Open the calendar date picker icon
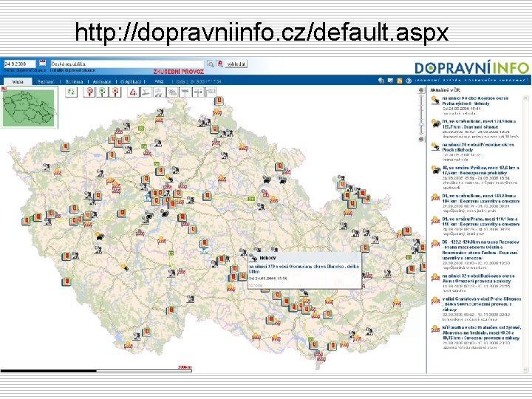 (x=42, y=63)
